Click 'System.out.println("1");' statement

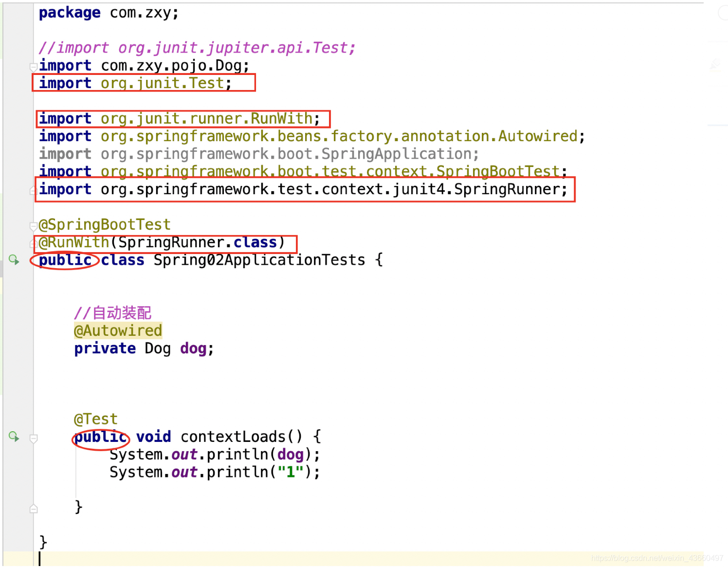[x=215, y=472]
